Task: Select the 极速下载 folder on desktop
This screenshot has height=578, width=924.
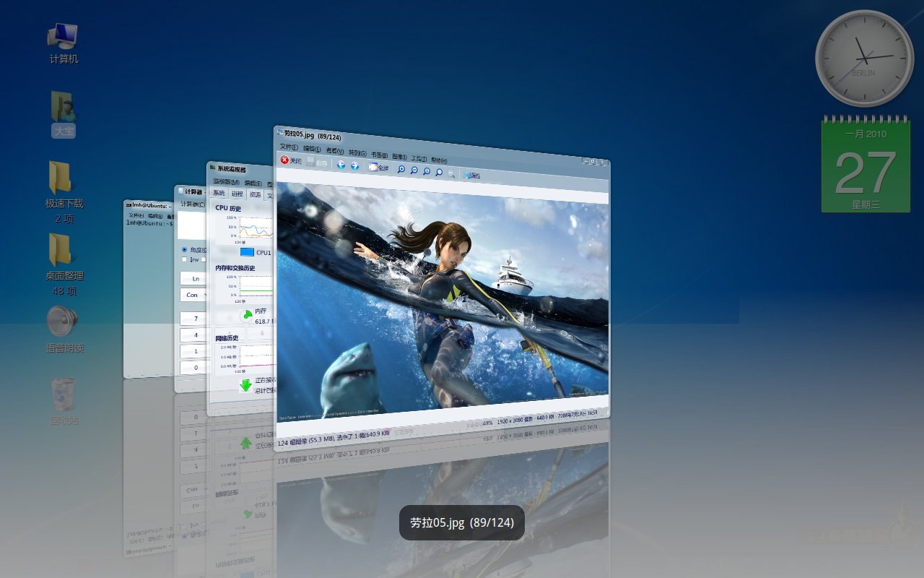Action: pyautogui.click(x=64, y=191)
